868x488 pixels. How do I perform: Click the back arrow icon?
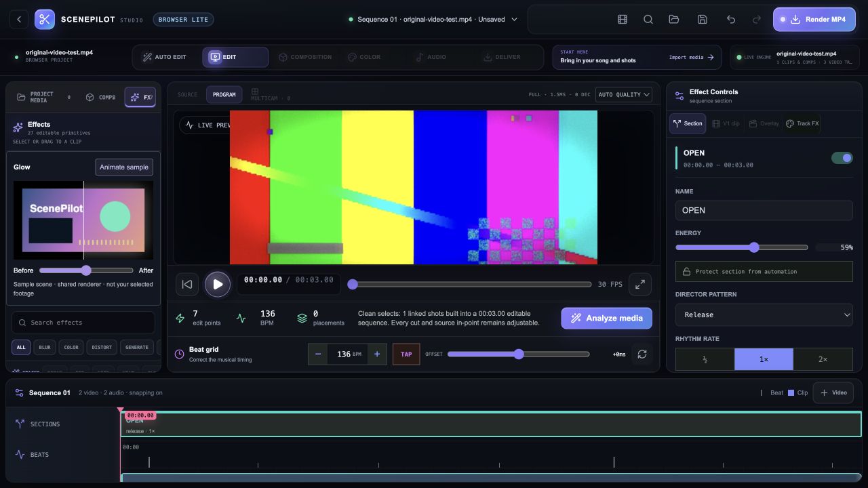point(19,20)
